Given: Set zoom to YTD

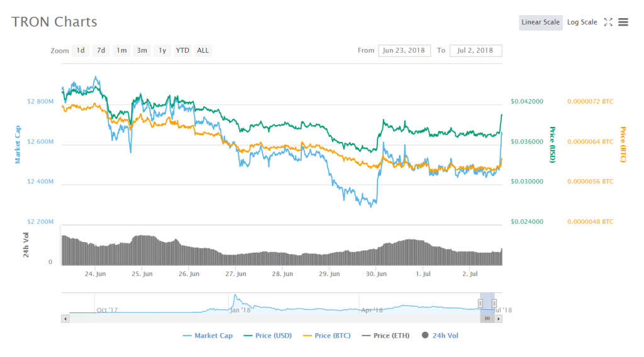Looking at the screenshot, I should (x=182, y=50).
